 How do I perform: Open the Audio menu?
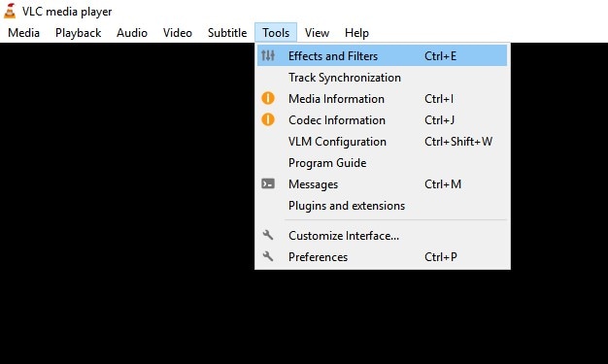point(132,33)
